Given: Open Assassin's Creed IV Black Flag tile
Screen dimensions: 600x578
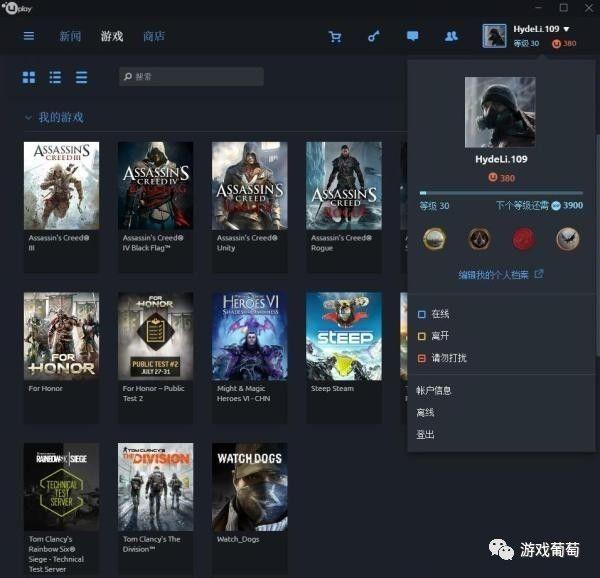Looking at the screenshot, I should click(155, 207).
